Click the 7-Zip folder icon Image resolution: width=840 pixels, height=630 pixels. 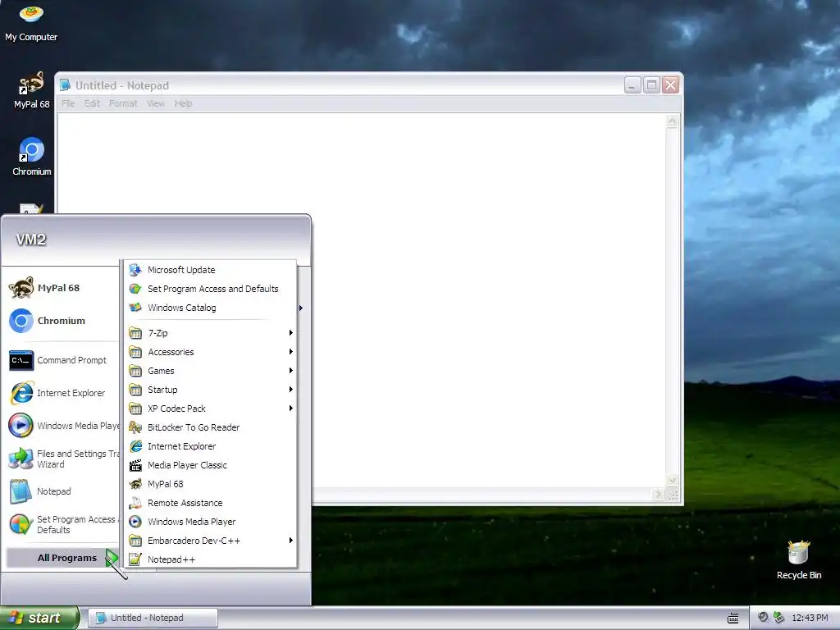[135, 333]
